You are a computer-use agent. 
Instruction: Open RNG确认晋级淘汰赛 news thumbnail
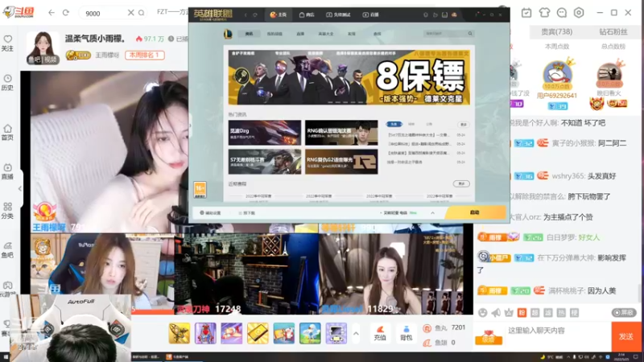(341, 133)
